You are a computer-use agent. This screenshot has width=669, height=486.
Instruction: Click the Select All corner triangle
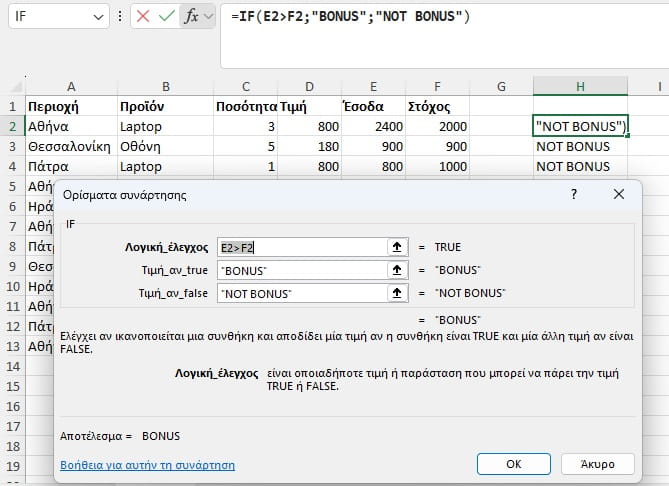click(x=16, y=87)
